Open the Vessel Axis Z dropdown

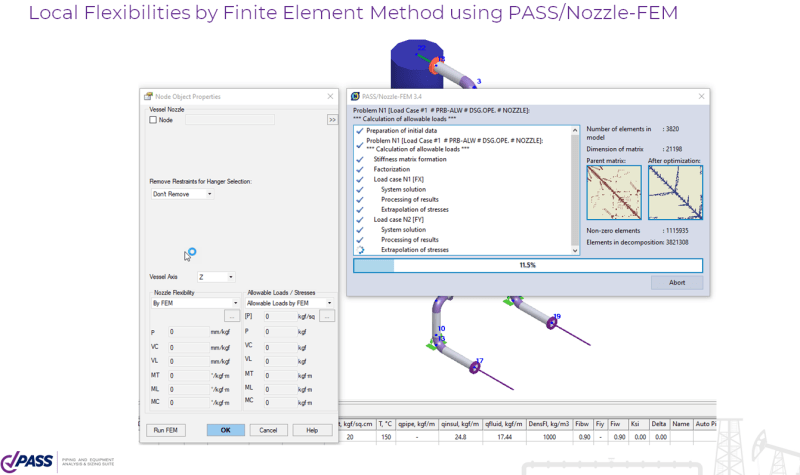(x=216, y=277)
